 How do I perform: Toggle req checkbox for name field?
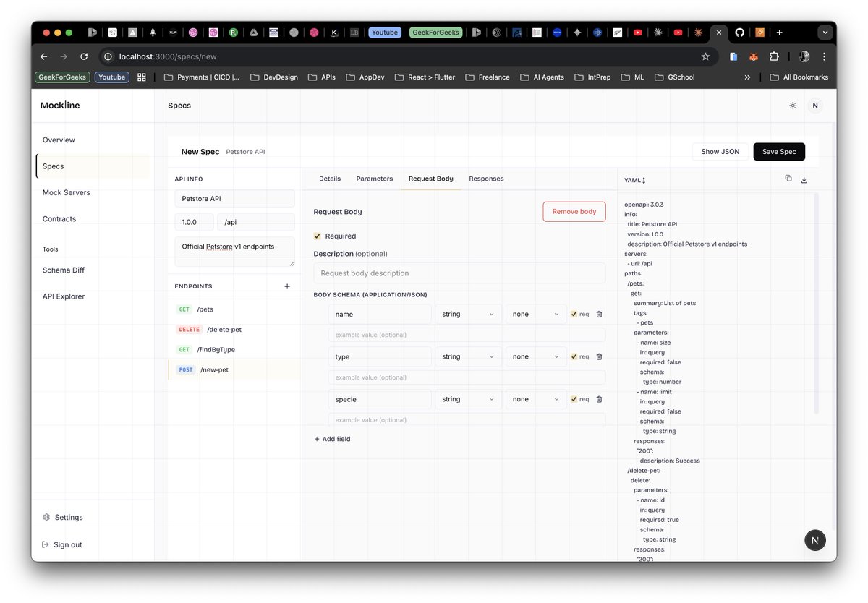click(574, 315)
